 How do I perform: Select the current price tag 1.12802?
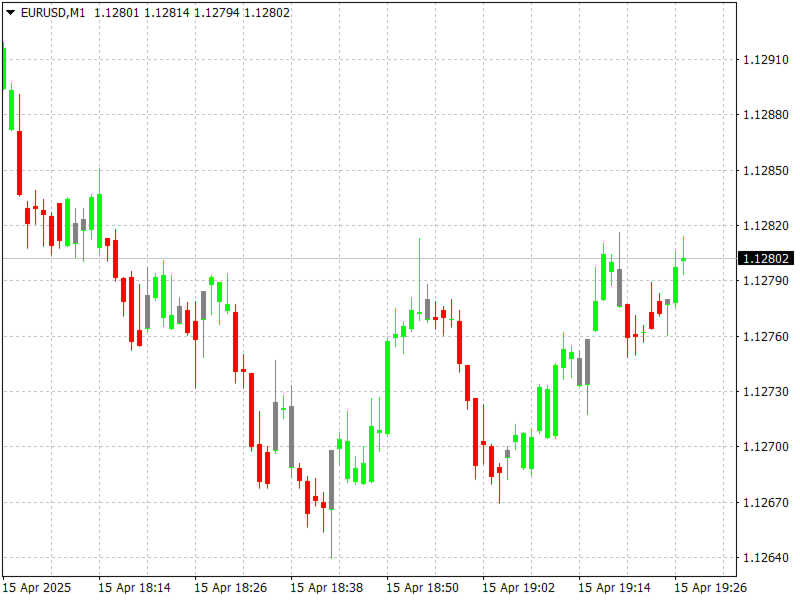766,259
